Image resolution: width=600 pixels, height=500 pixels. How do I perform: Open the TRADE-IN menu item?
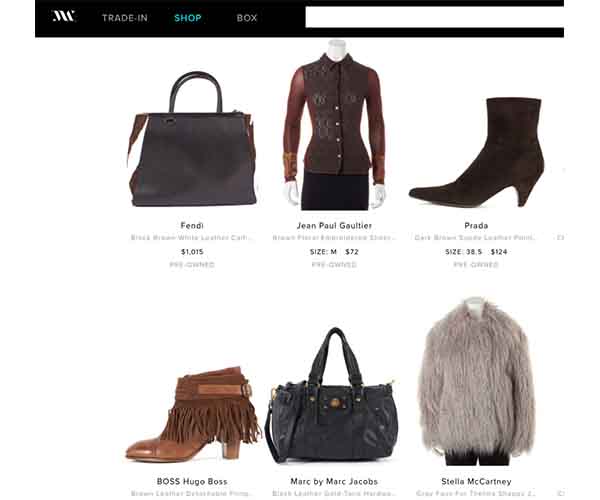125,18
